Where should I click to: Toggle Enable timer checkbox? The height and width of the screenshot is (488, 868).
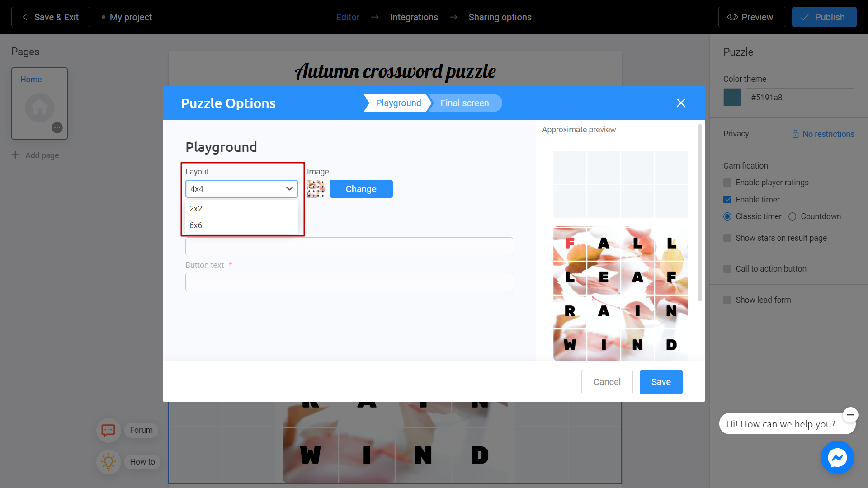[728, 199]
